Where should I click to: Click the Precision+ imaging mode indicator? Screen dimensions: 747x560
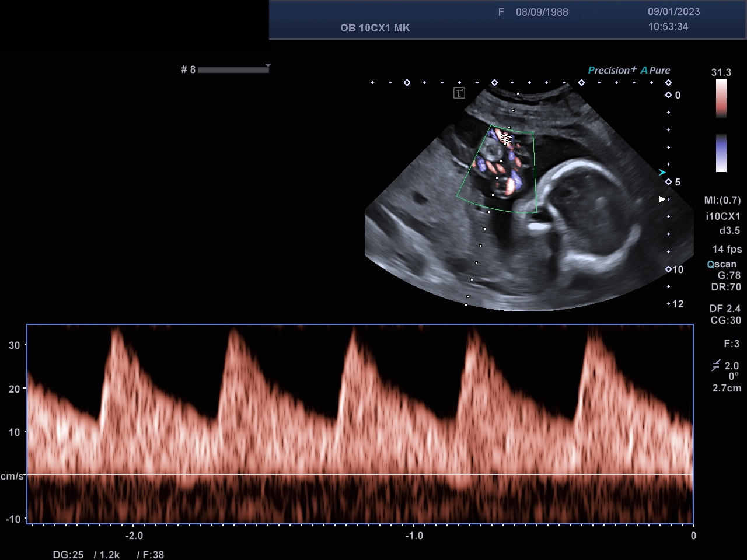point(612,70)
